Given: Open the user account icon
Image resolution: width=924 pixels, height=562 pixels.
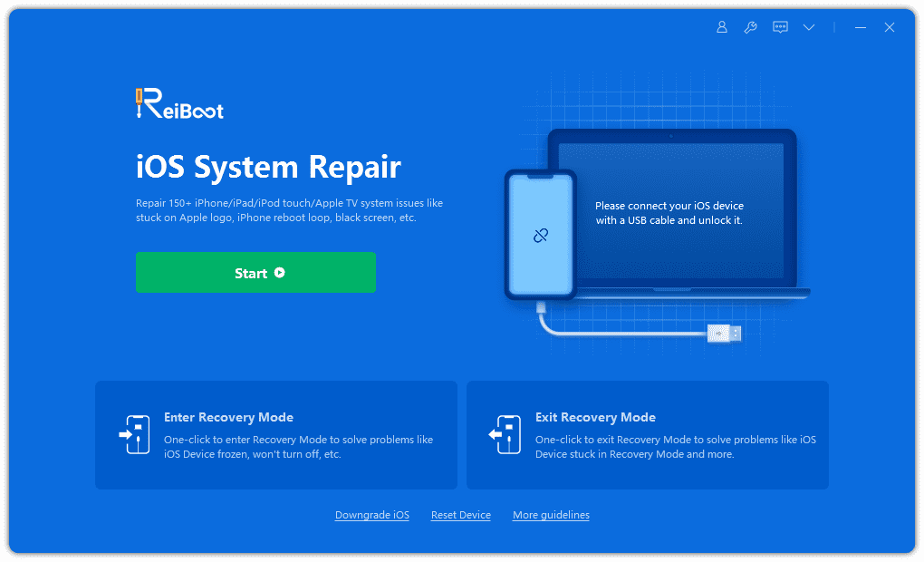Looking at the screenshot, I should coord(721,27).
